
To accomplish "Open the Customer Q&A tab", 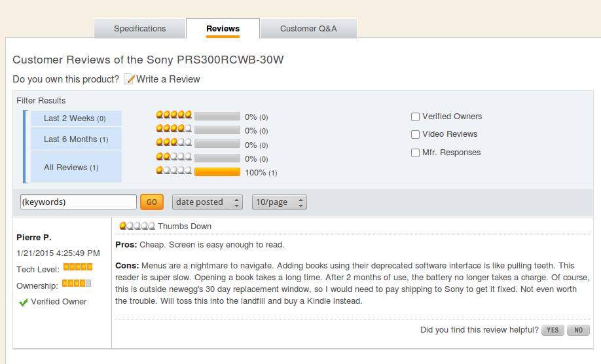I will (308, 29).
